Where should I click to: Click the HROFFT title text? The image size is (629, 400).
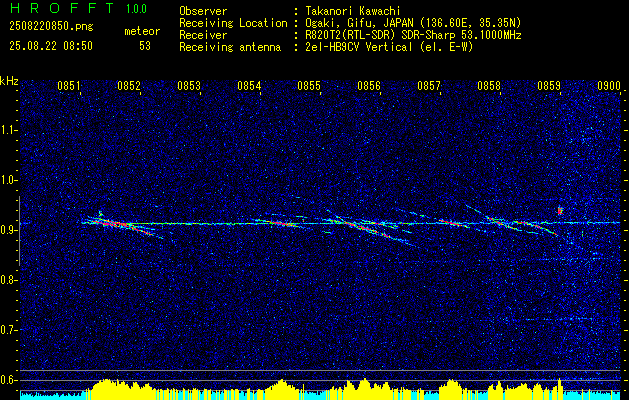click(x=62, y=8)
